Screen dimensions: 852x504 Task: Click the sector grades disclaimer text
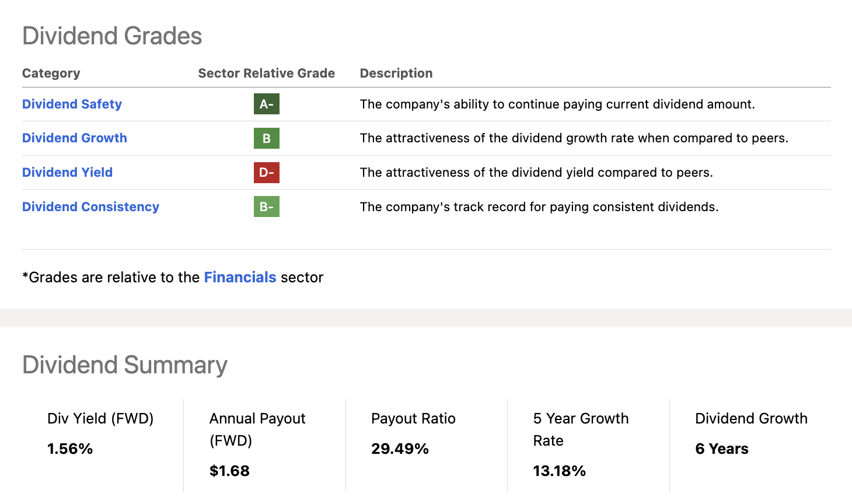point(173,277)
